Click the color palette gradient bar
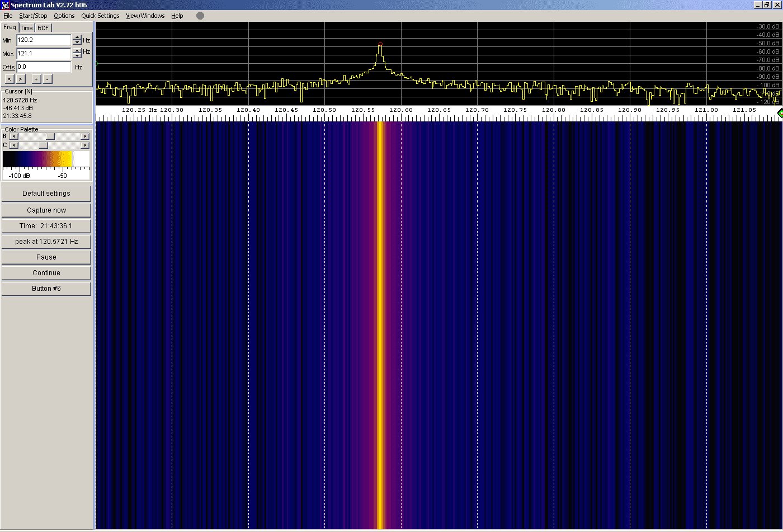783x532 pixels. (46, 159)
